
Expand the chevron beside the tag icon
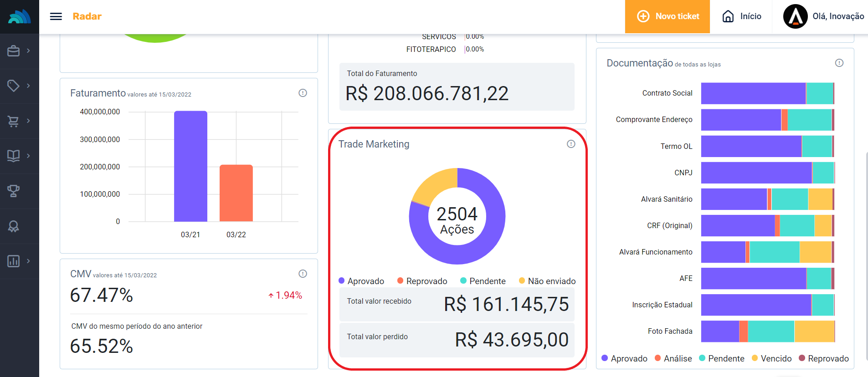28,86
